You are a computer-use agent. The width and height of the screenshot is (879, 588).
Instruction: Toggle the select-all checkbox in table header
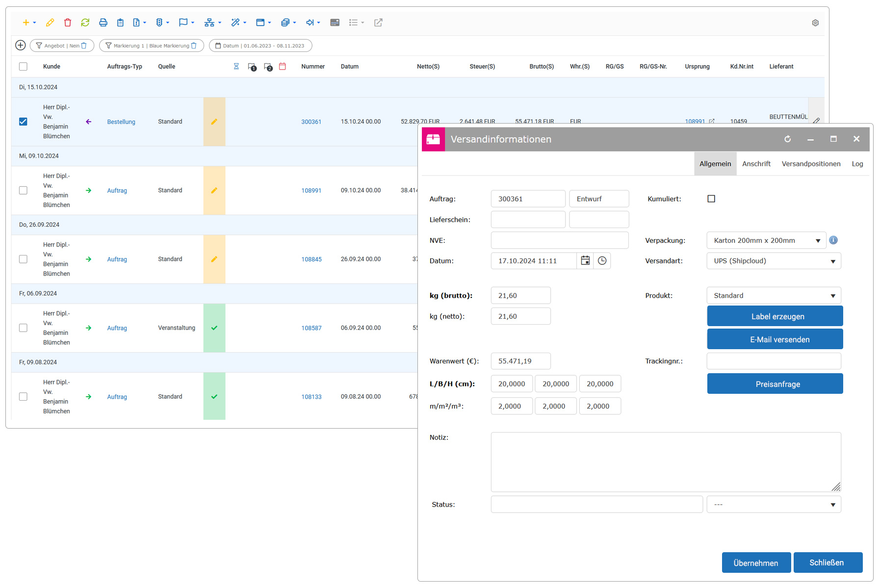point(23,67)
